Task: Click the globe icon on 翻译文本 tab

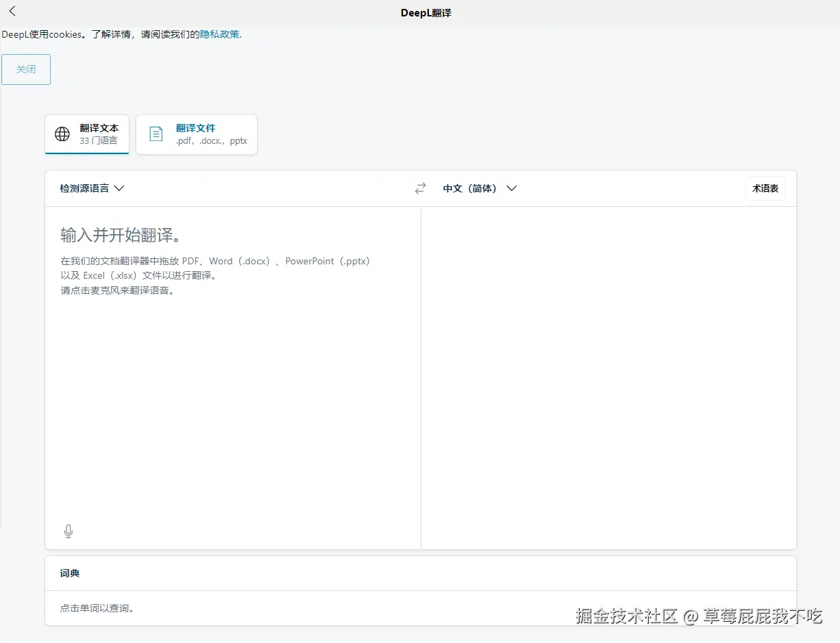Action: (x=62, y=134)
